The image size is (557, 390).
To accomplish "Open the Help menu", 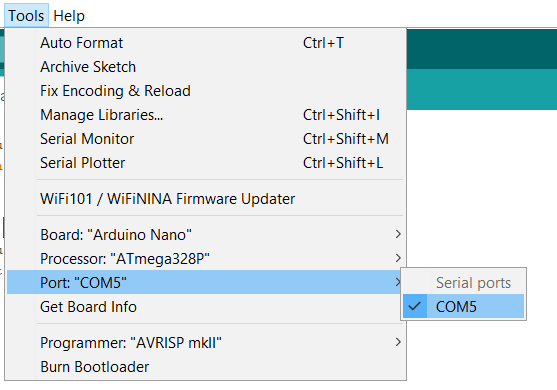I will coord(69,16).
